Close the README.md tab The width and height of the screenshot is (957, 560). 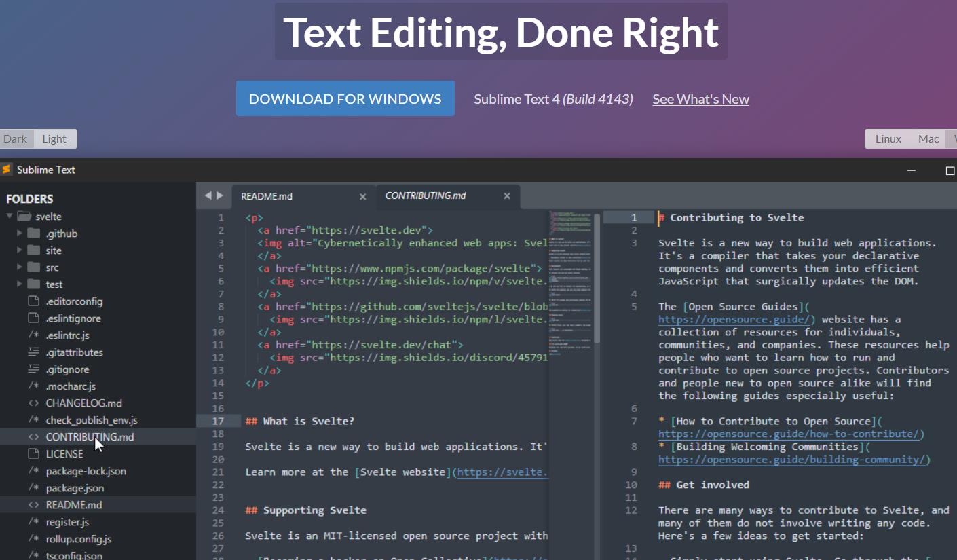click(362, 196)
